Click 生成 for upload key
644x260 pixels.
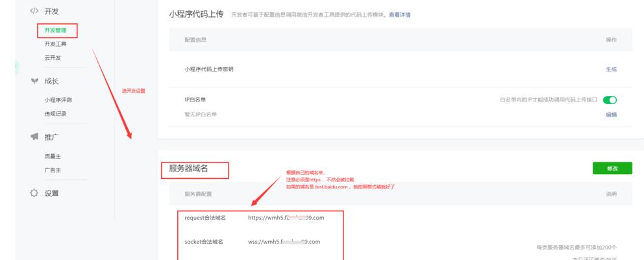tap(611, 70)
